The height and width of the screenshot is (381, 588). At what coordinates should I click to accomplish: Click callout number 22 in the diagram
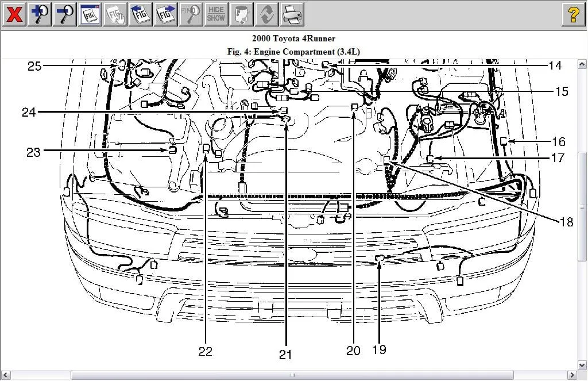205,351
